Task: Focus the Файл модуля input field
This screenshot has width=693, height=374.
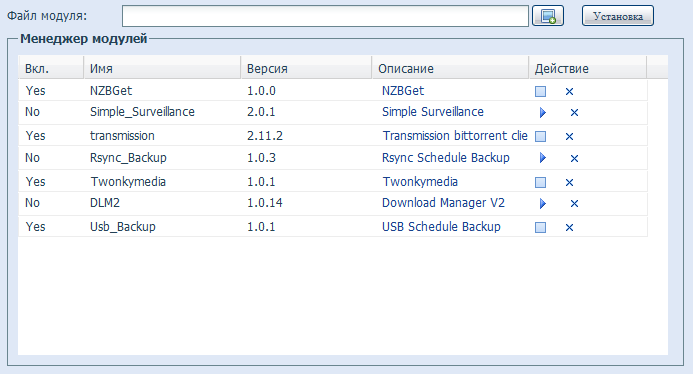Action: [325, 16]
